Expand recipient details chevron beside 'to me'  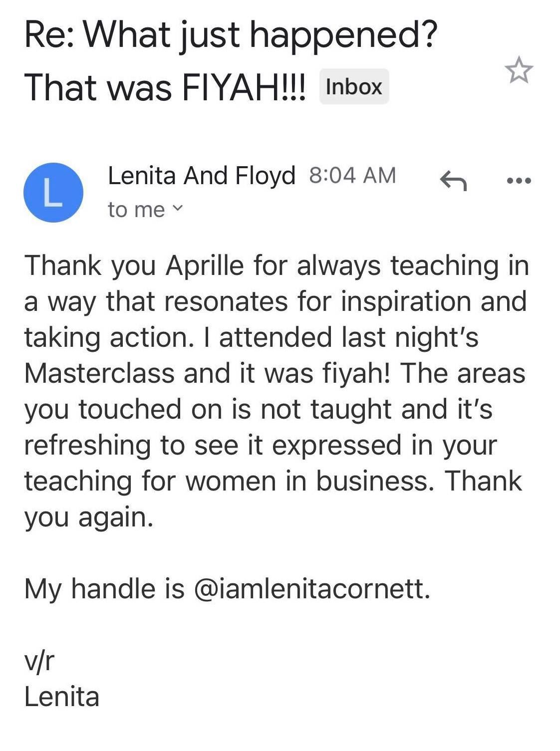(178, 209)
